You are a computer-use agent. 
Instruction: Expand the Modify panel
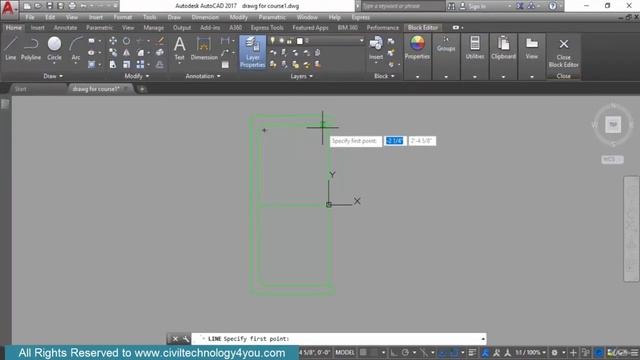click(x=136, y=76)
